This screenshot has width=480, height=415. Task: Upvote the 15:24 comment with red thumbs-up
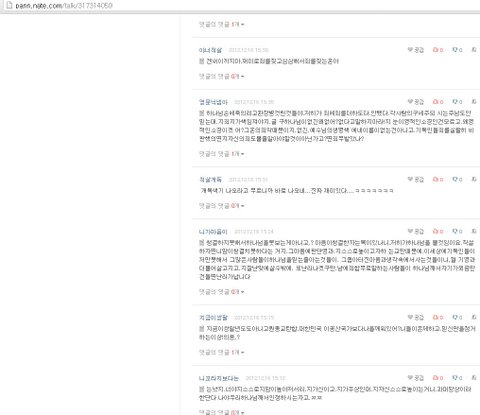point(438,231)
